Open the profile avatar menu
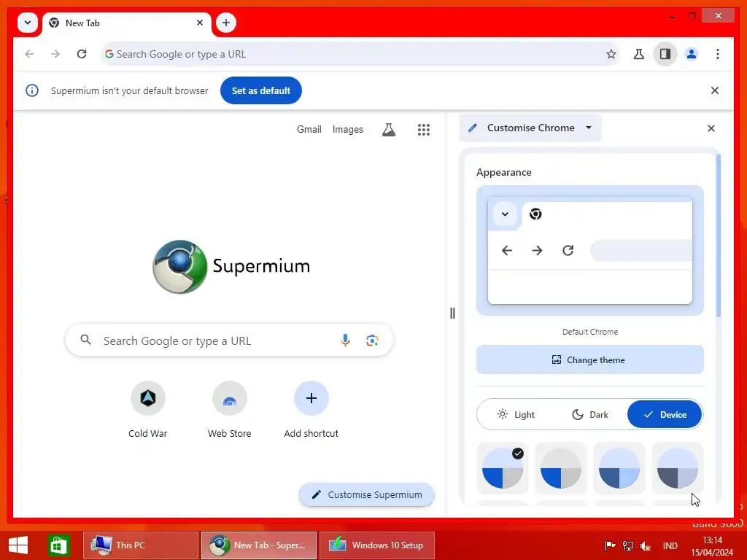Viewport: 747px width, 560px height. (692, 54)
